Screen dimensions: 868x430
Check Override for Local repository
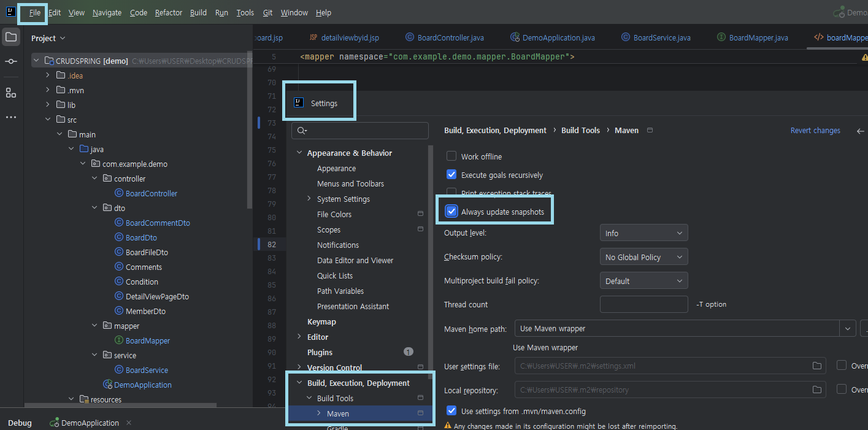[842, 390]
